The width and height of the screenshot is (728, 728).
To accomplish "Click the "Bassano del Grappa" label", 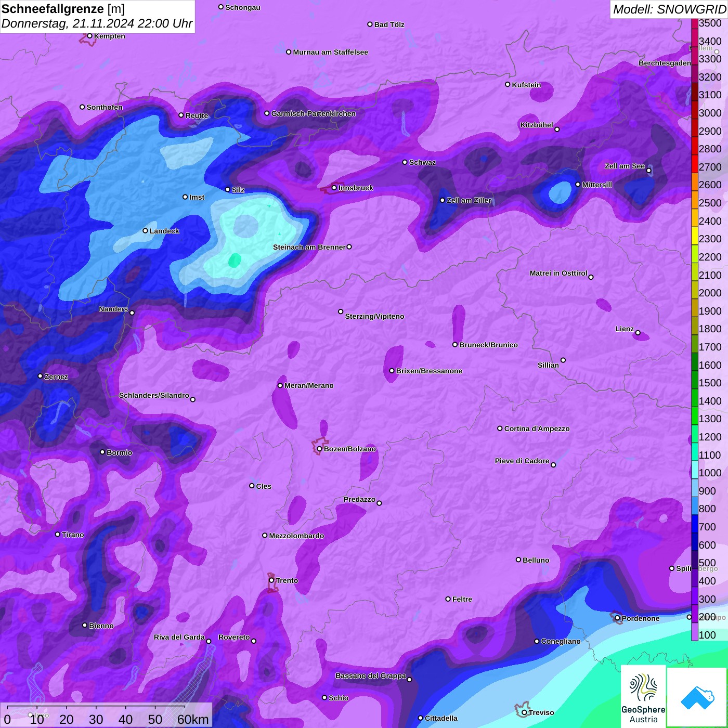I will coord(371,675).
